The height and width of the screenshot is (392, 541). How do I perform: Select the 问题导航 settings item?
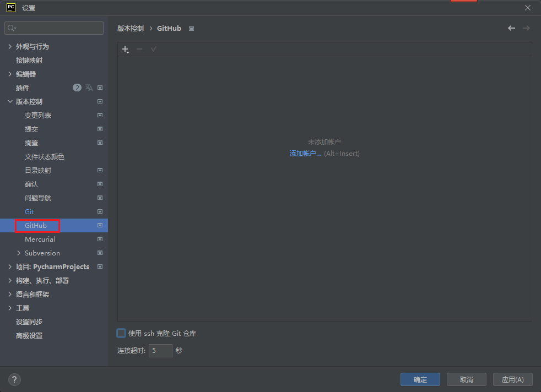click(x=38, y=198)
